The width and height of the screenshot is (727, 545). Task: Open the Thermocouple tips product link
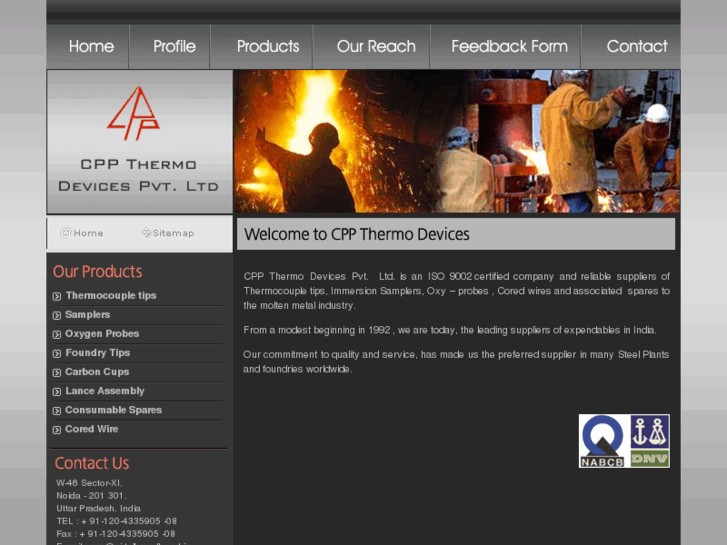pos(111,295)
